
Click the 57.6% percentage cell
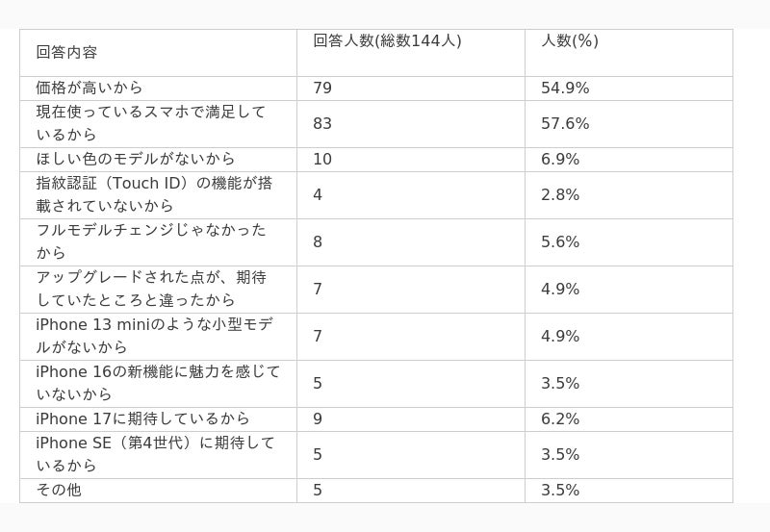565,124
